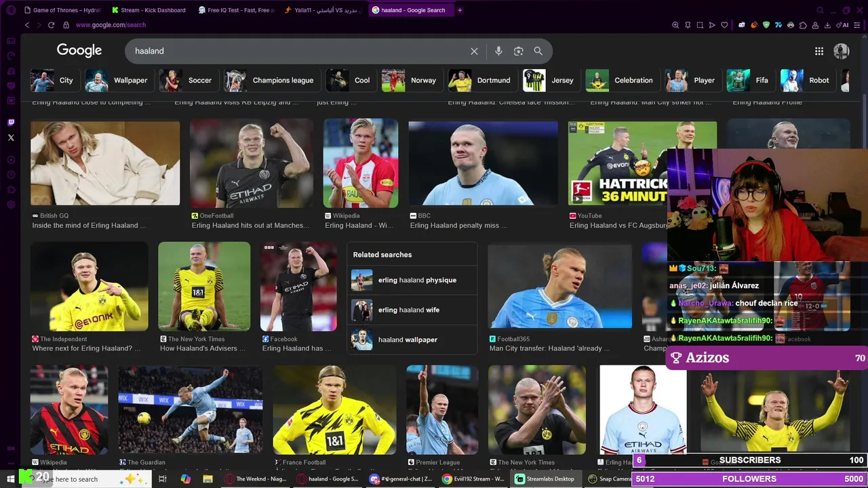Open the zoom magnifier icon in the address bar
Viewport: 868px width, 488px height.
(x=675, y=25)
